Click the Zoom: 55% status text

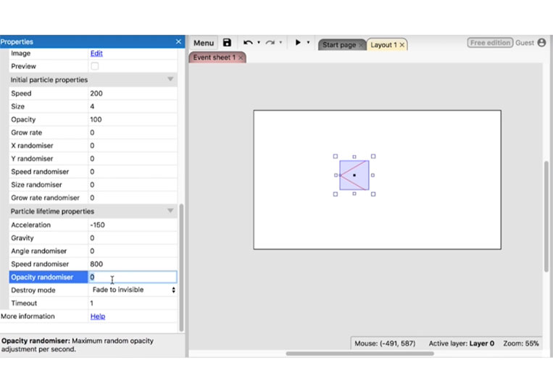point(521,343)
